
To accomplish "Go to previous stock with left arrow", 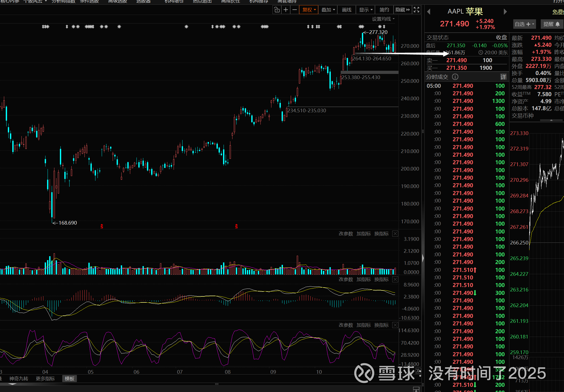I will (x=429, y=11).
